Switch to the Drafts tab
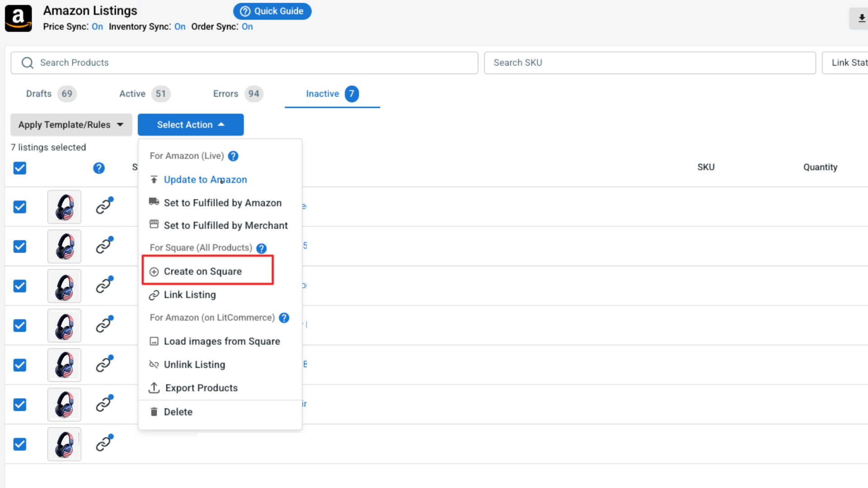 tap(51, 94)
